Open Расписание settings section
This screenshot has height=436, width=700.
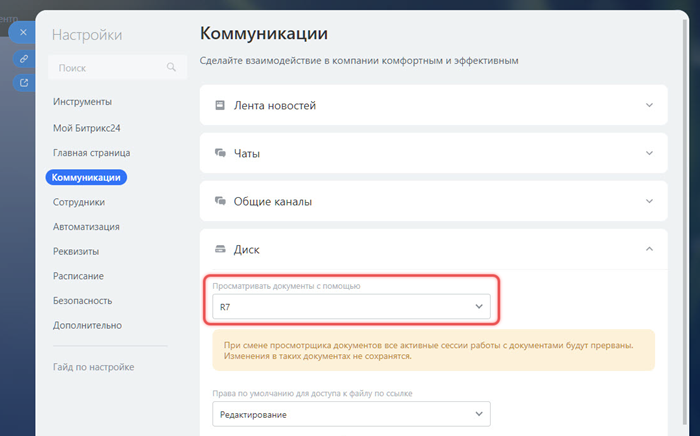(78, 276)
